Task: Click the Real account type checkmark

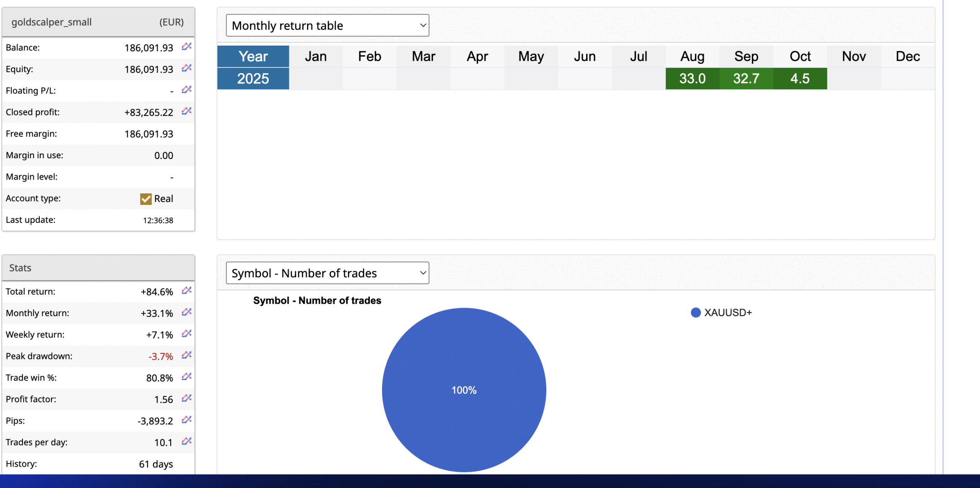Action: point(145,199)
